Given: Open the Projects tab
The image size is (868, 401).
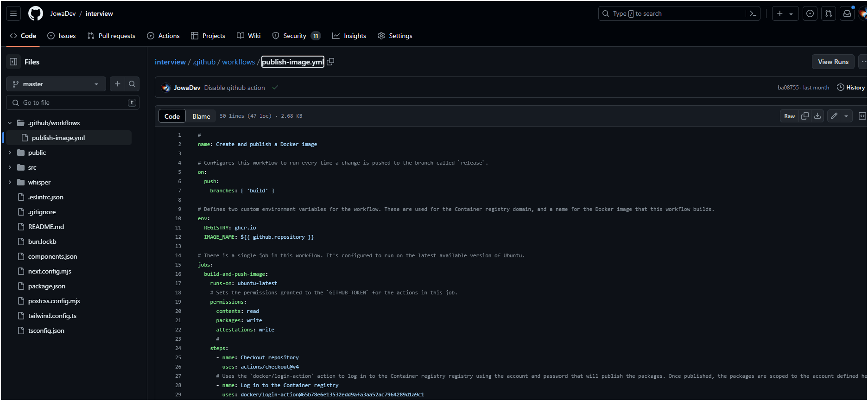Looking at the screenshot, I should click(208, 36).
